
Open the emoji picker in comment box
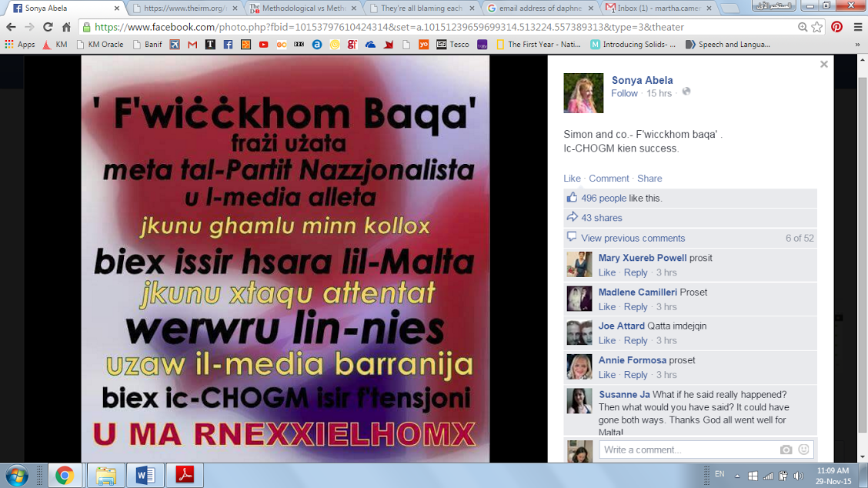point(803,450)
